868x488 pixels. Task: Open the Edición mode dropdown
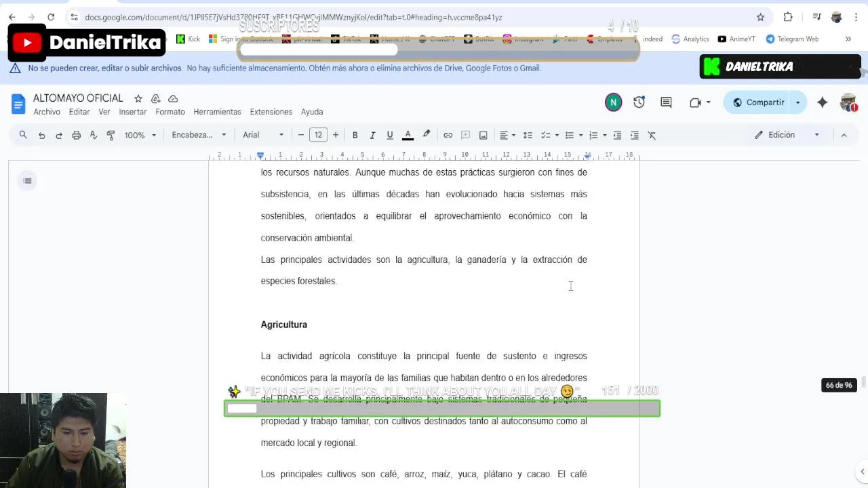[x=787, y=135]
